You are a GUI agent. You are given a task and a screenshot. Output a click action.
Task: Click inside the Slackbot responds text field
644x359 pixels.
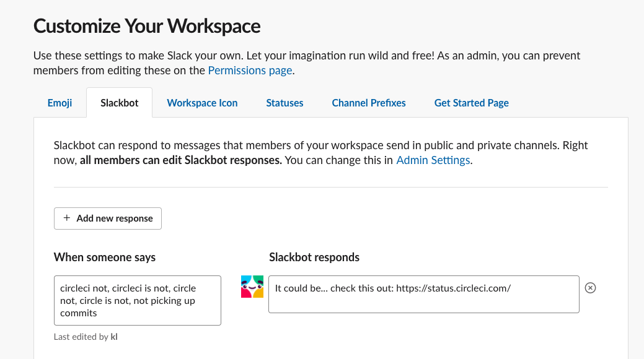pyautogui.click(x=423, y=294)
